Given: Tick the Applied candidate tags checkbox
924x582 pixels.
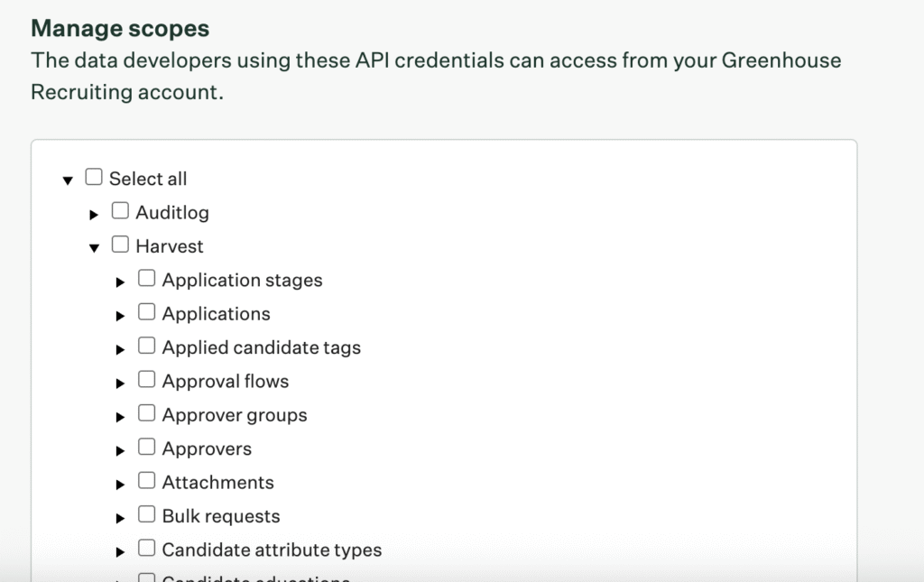Looking at the screenshot, I should click(x=146, y=346).
